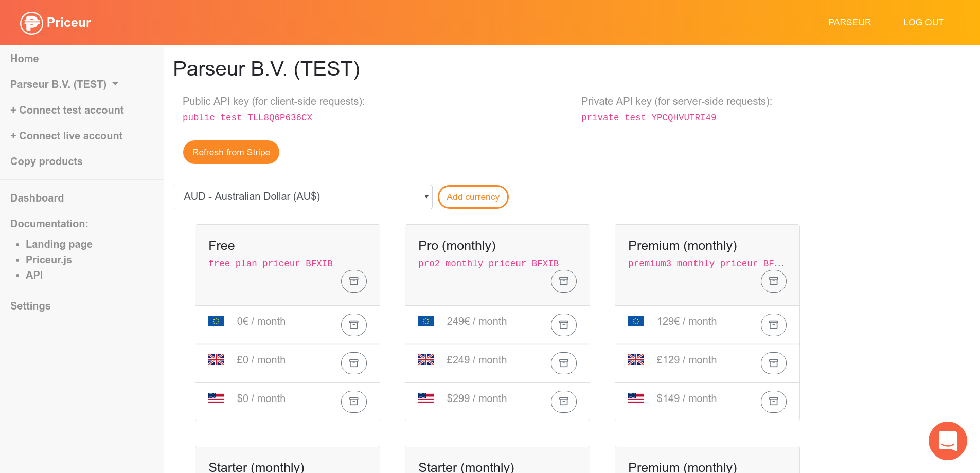Archive the Premium (monthly) product card

[x=774, y=281]
